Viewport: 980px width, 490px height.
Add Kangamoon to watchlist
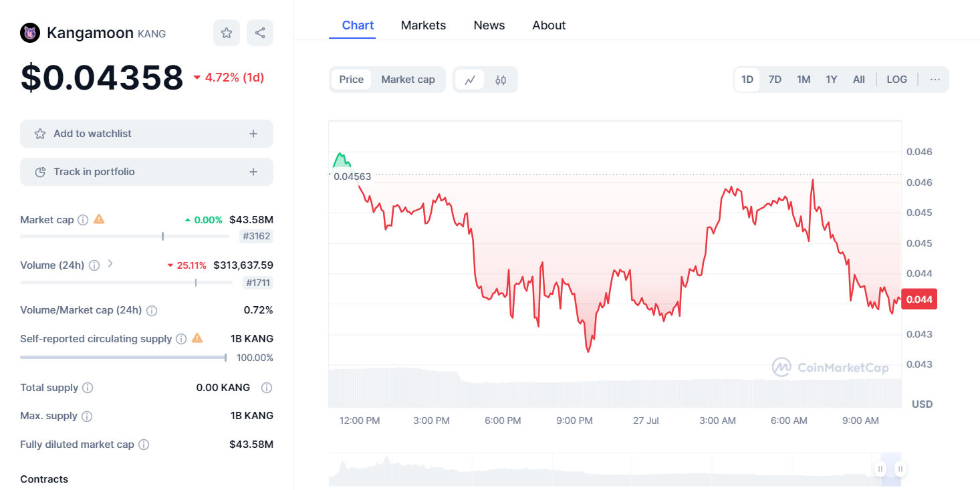(x=146, y=134)
